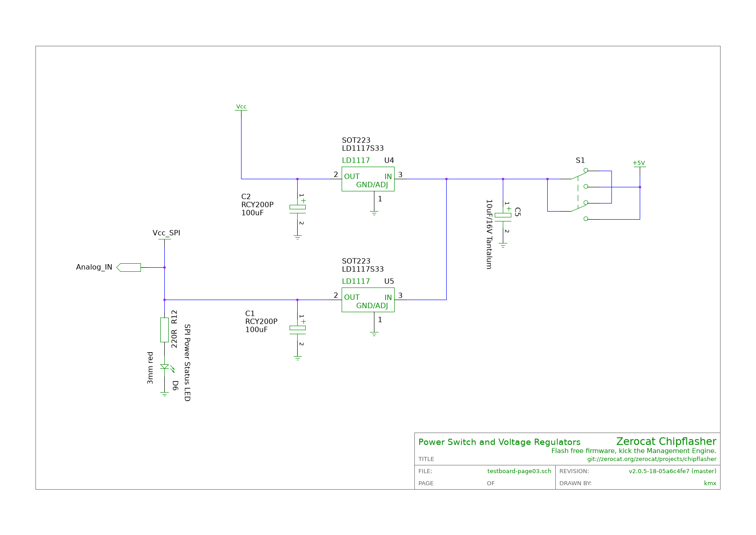Click the C2 reference designator text
The image size is (756, 535).
pos(246,197)
